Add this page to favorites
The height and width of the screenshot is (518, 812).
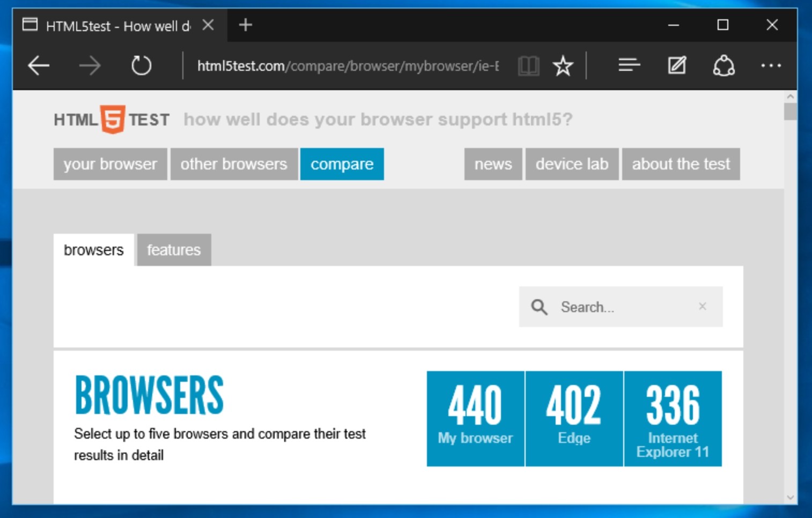[563, 65]
